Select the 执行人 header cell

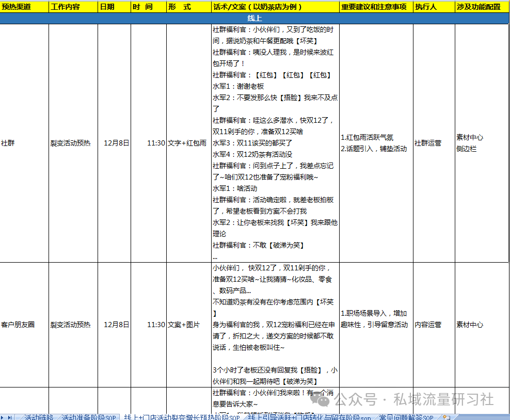434,7
